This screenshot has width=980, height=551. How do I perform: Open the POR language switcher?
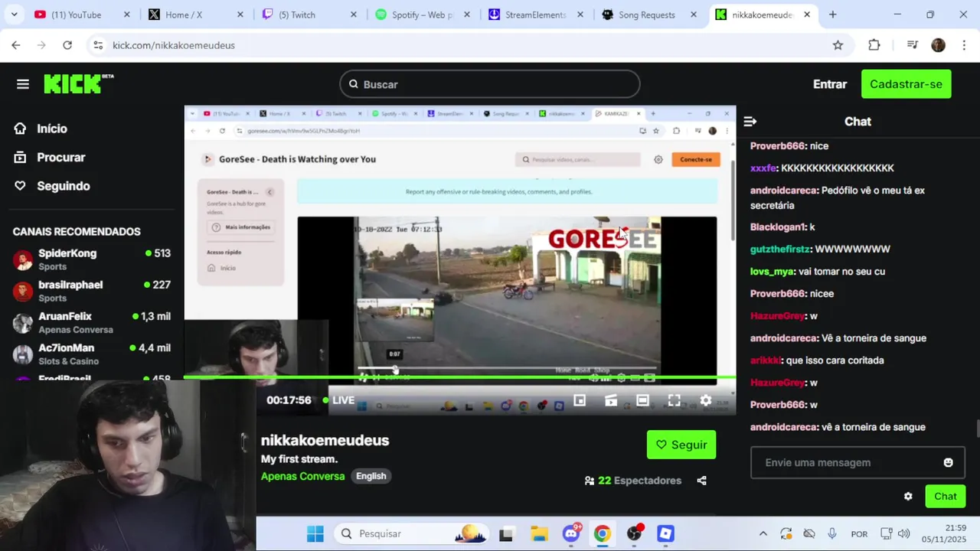click(x=859, y=534)
